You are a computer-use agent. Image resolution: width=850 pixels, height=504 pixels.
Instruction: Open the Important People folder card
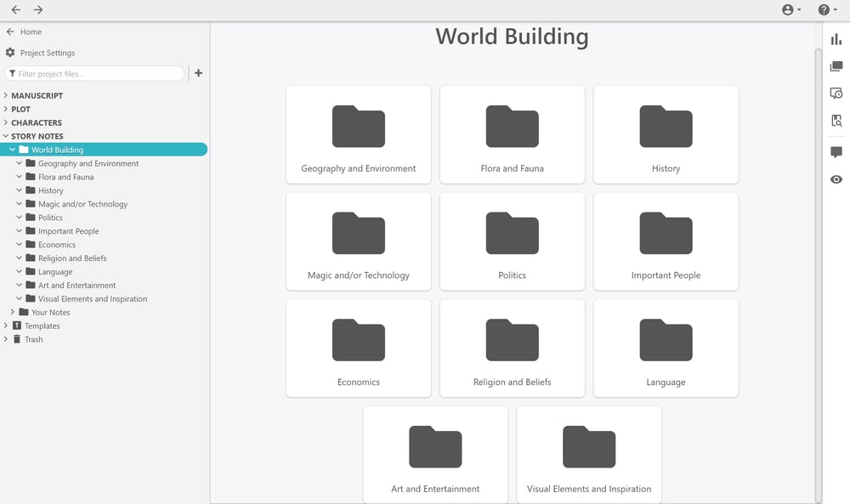click(x=666, y=241)
